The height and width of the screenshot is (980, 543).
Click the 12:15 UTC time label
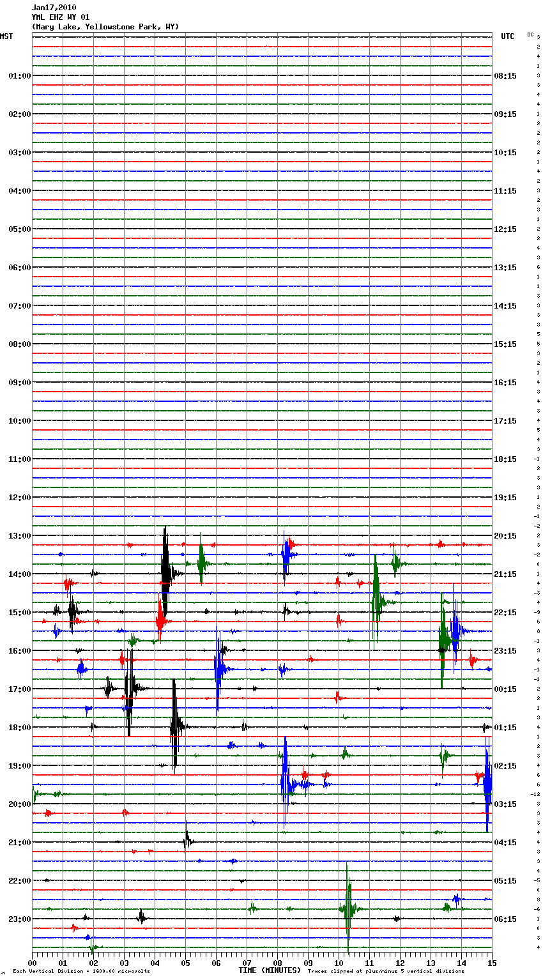click(x=505, y=229)
